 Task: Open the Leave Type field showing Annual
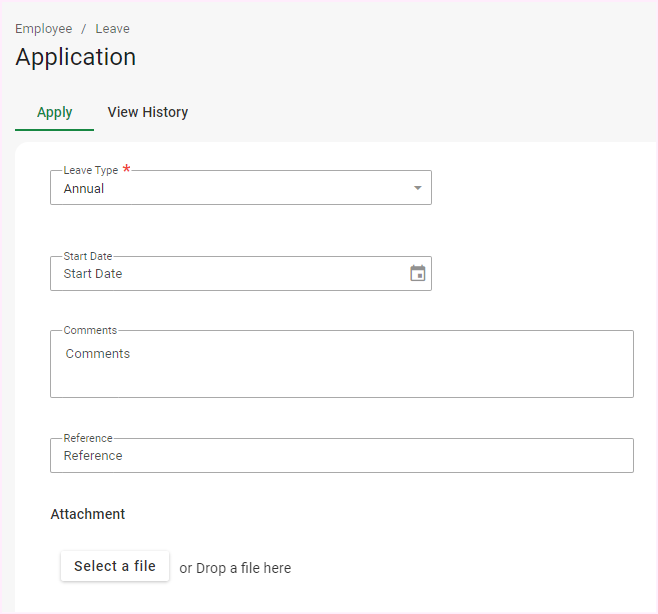[230, 188]
